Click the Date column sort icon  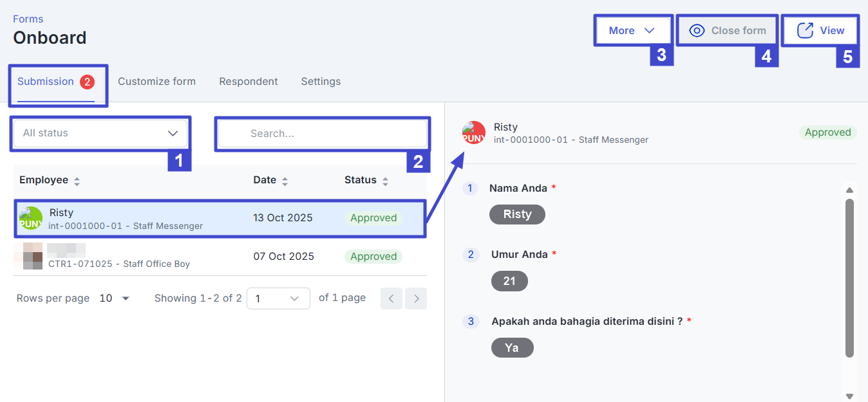285,181
